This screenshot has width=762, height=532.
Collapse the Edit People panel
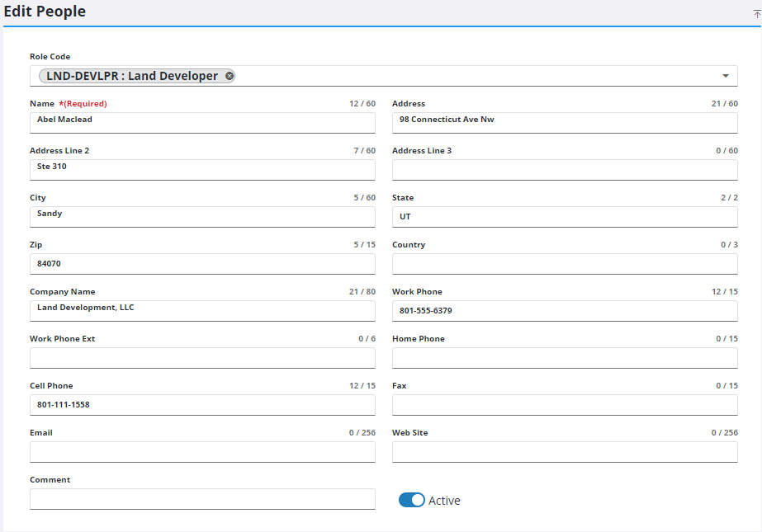(755, 13)
